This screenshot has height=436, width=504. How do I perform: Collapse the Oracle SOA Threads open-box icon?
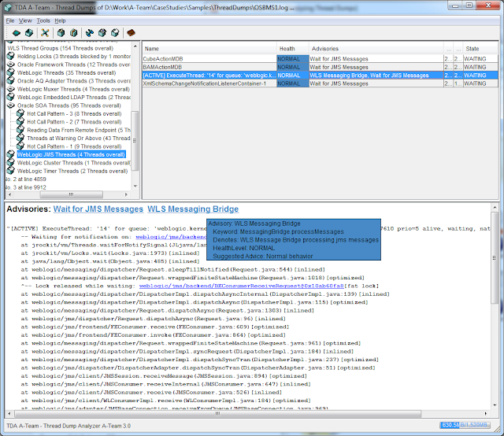[10, 105]
